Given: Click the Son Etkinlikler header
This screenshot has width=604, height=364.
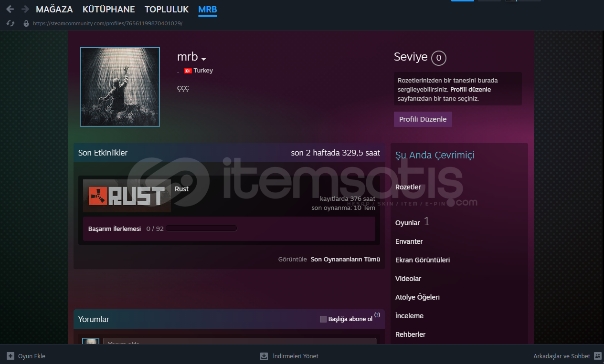Looking at the screenshot, I should pos(103,153).
